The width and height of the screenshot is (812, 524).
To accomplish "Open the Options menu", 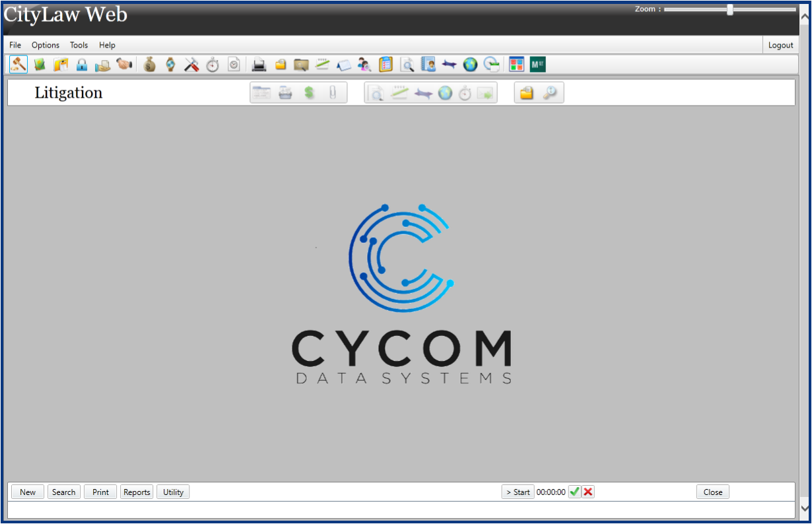I will pyautogui.click(x=45, y=45).
